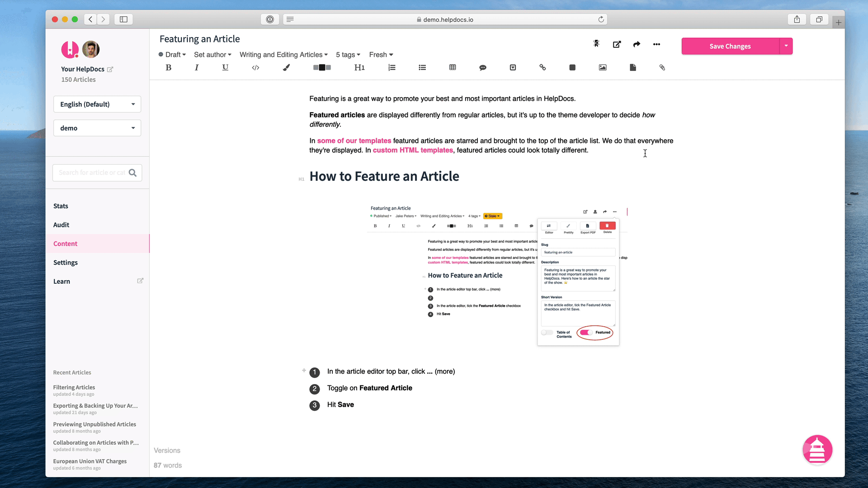
Task: Attach a file with the paperclip icon
Action: pos(662,67)
